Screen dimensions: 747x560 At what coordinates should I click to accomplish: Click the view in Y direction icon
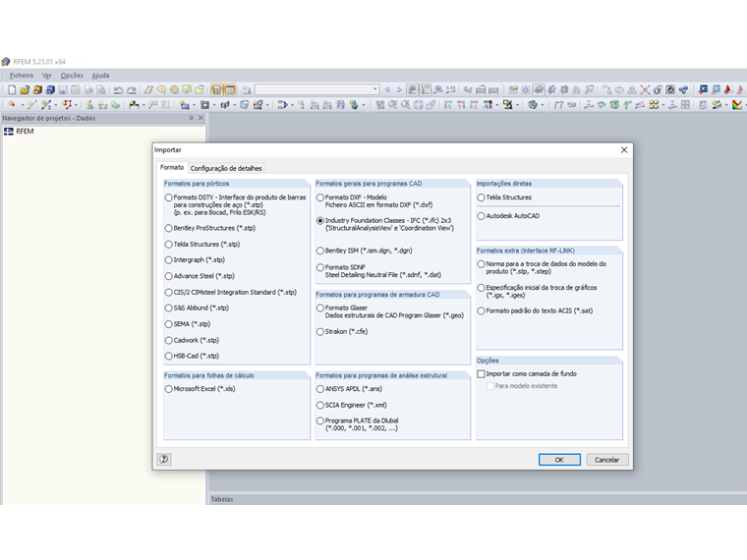[x=461, y=105]
